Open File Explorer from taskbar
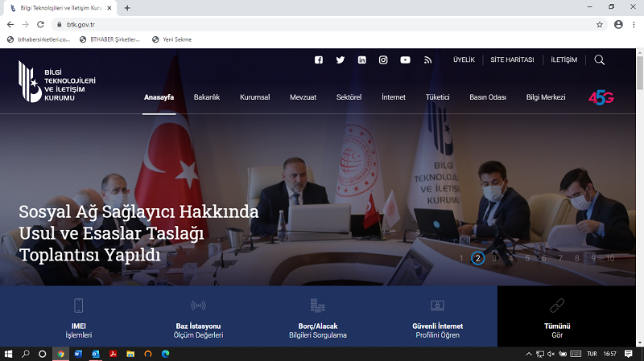The image size is (644, 361). pos(130,354)
